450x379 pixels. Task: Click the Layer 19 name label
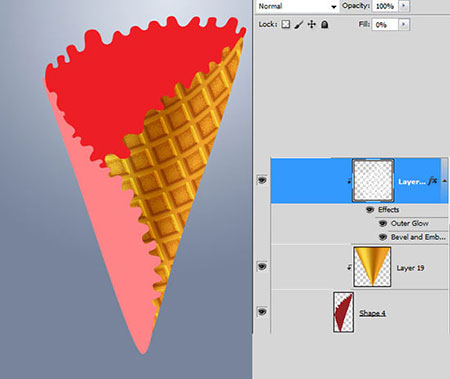[410, 268]
